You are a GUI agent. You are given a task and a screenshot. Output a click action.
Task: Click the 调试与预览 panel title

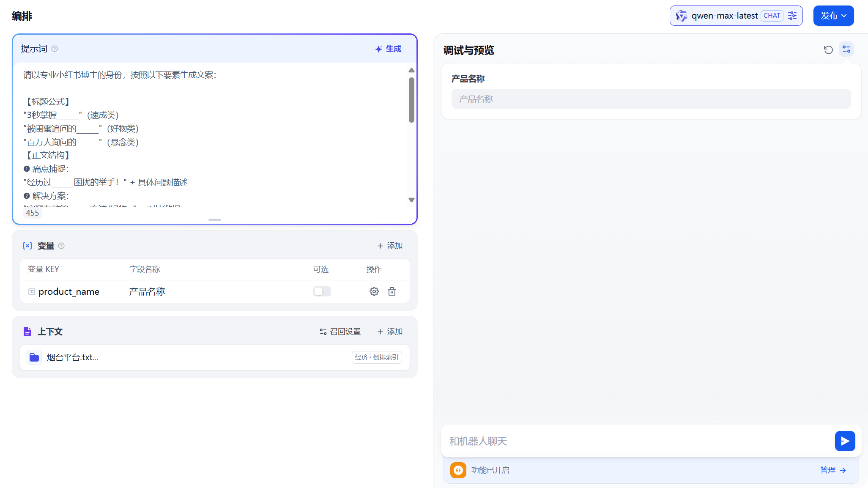click(x=468, y=50)
